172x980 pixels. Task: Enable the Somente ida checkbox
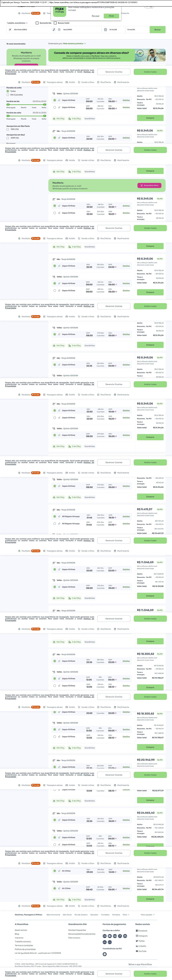[37, 23]
